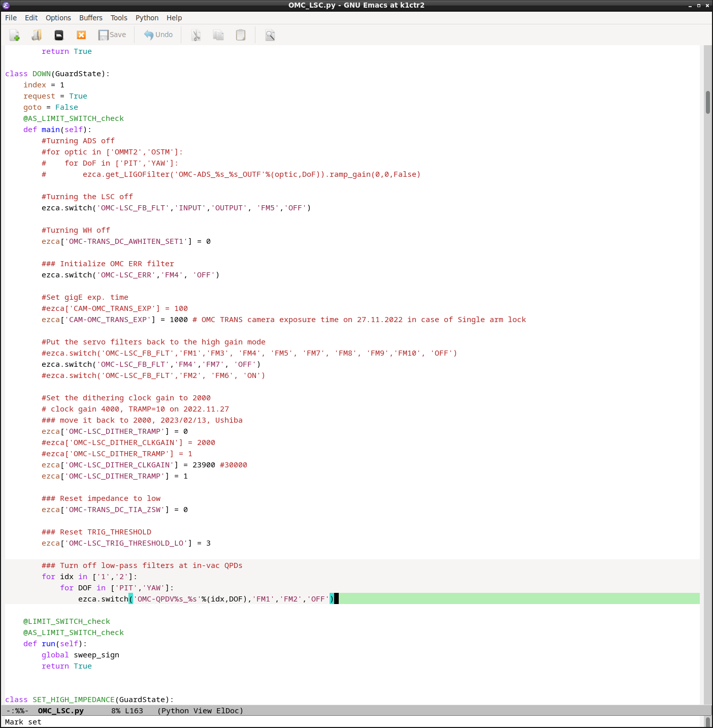Click the L163 line number indicator
This screenshot has width=713, height=728.
tap(134, 711)
